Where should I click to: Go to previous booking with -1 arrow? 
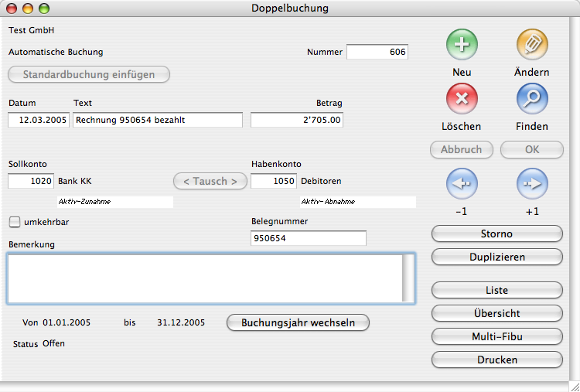[x=462, y=184]
